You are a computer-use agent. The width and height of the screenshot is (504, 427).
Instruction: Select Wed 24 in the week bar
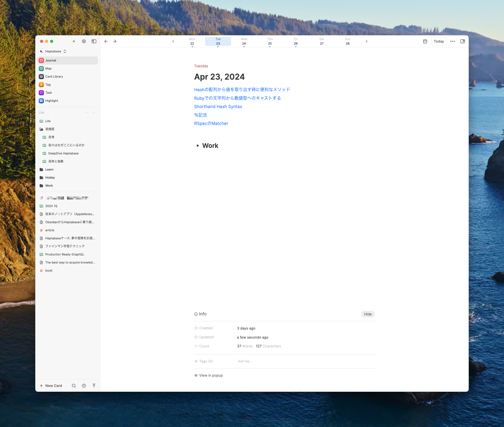(244, 41)
